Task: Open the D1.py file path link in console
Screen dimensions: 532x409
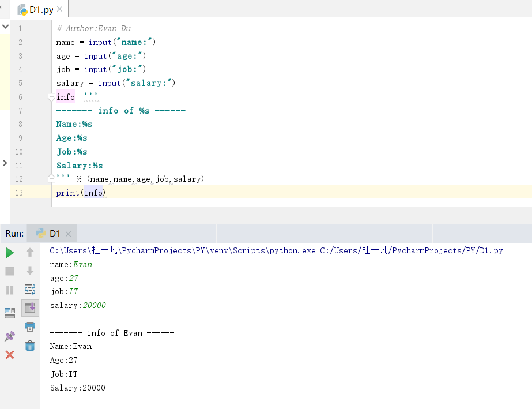Action: [410, 251]
